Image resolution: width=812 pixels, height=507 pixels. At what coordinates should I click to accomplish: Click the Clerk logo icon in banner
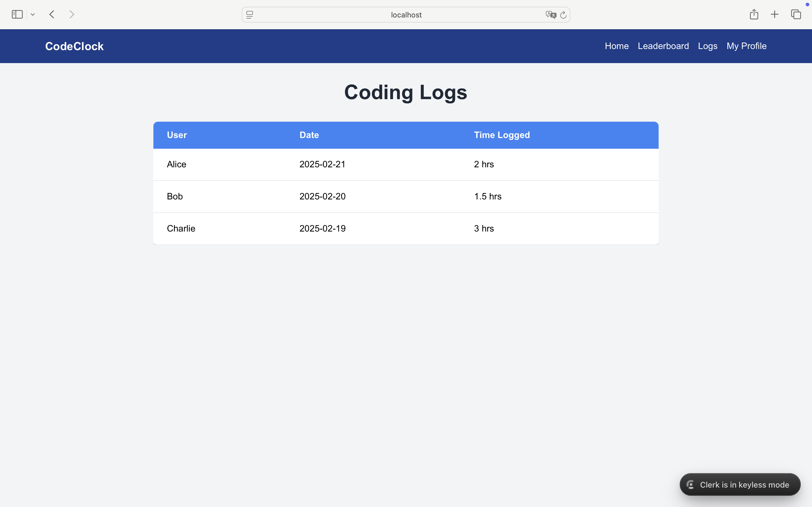coord(690,484)
